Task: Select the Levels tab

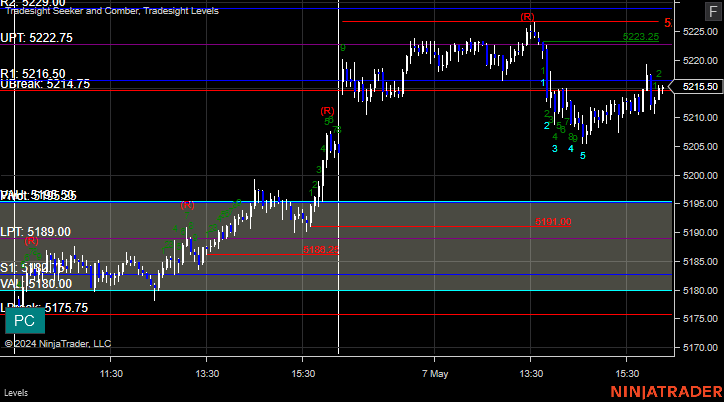Action: point(16,393)
